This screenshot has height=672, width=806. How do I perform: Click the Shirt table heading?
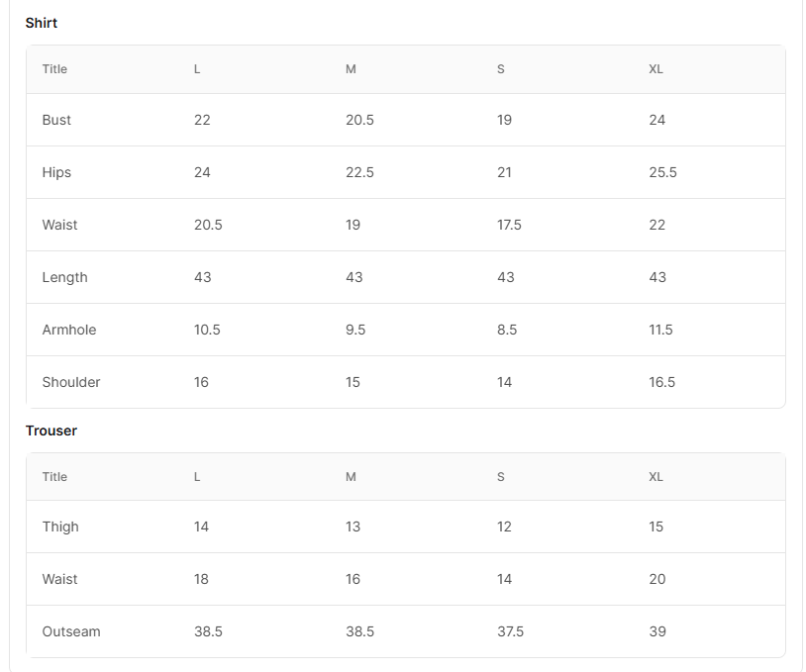click(42, 23)
